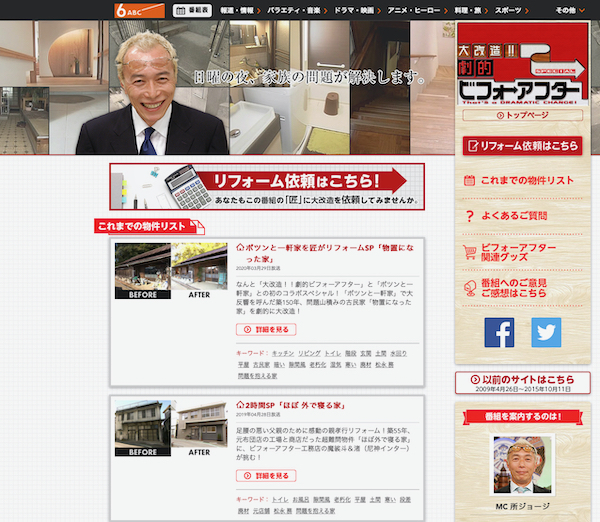Viewport: 600px width, 522px height.
Task: Select お風呂 keyword tag
Action: coord(301,499)
